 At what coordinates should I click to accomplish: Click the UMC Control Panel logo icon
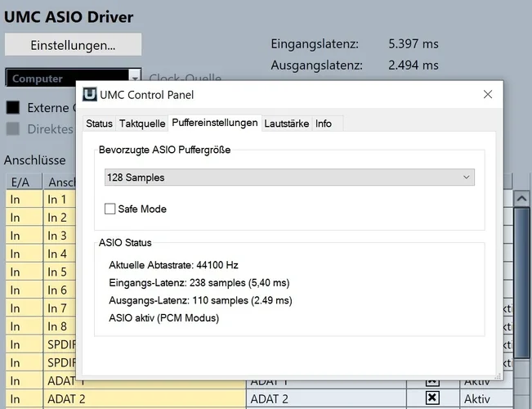[90, 94]
